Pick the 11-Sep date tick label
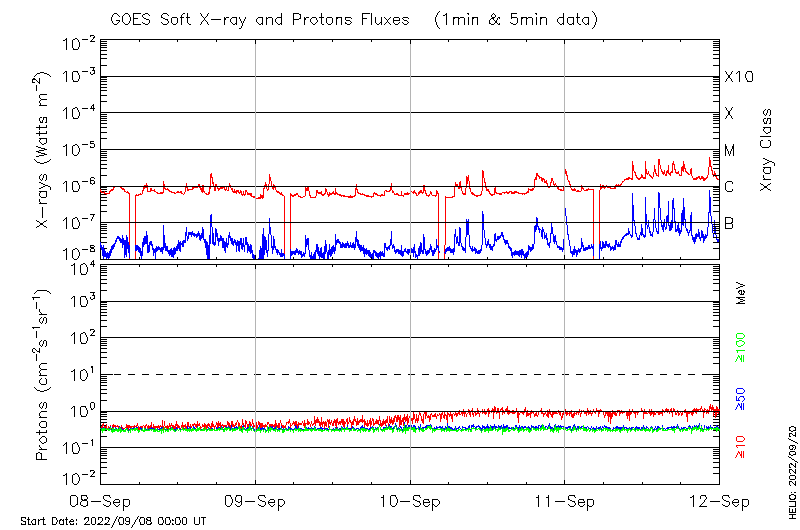800x530 pixels. (564, 499)
